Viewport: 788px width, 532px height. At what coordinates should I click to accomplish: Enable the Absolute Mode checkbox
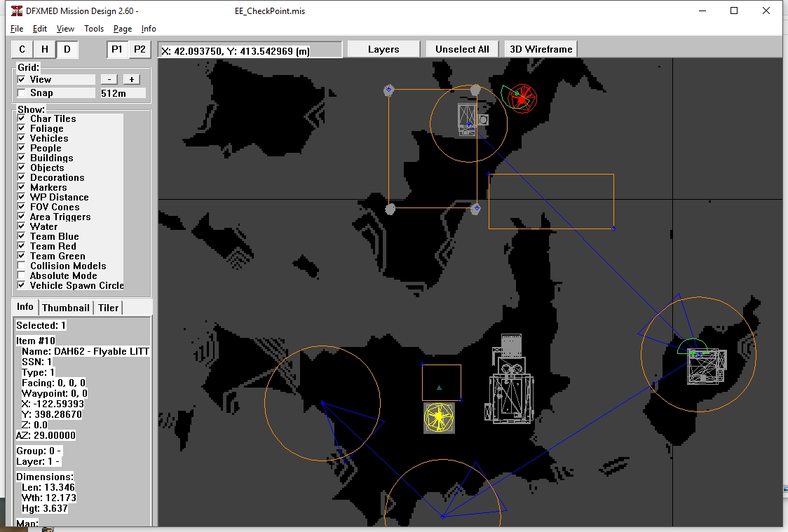21,275
